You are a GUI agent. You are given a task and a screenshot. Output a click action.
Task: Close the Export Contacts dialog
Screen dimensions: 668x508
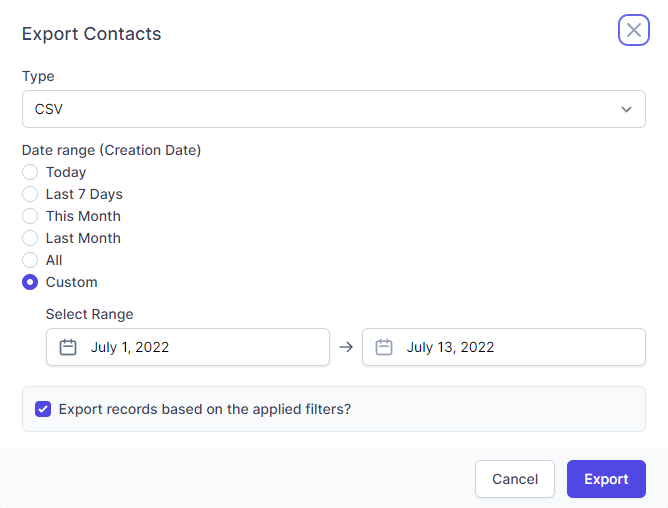click(x=634, y=30)
